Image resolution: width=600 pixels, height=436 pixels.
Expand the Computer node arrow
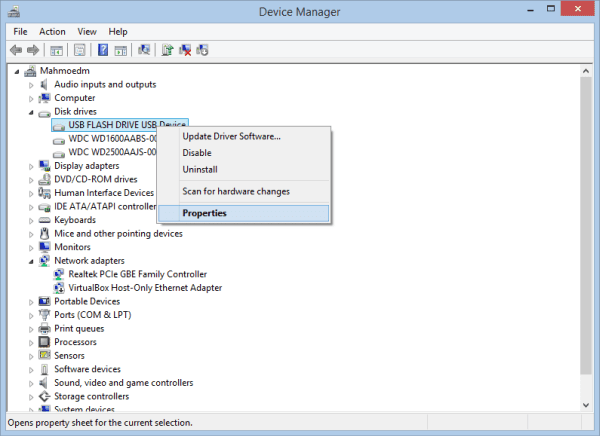pos(31,99)
